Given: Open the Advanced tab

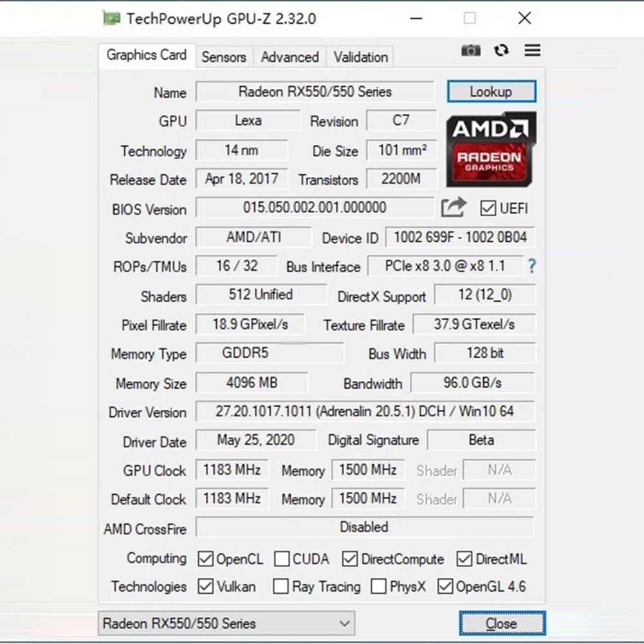Looking at the screenshot, I should (x=290, y=57).
